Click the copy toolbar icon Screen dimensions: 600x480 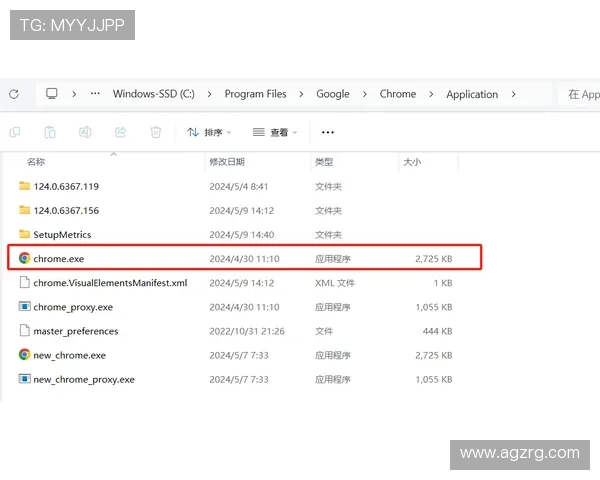click(15, 132)
